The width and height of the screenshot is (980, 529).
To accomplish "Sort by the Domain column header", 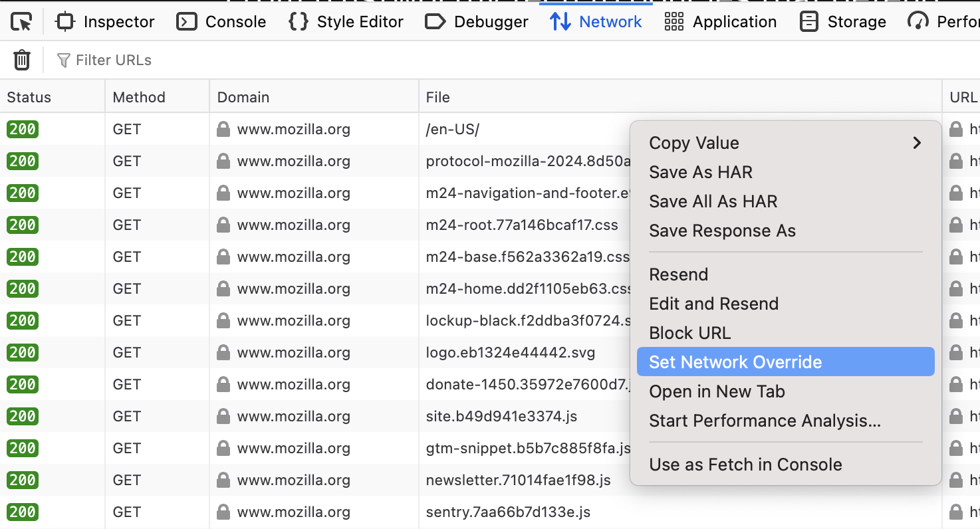I will pyautogui.click(x=243, y=97).
